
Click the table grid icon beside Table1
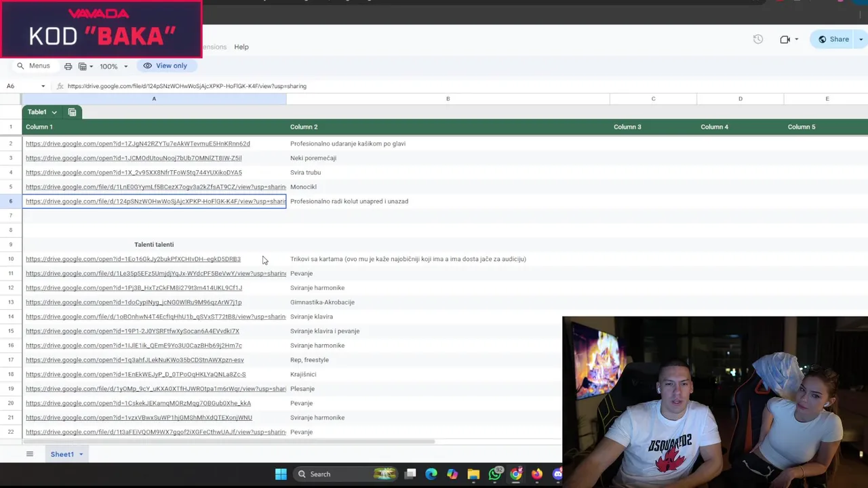[x=72, y=112]
